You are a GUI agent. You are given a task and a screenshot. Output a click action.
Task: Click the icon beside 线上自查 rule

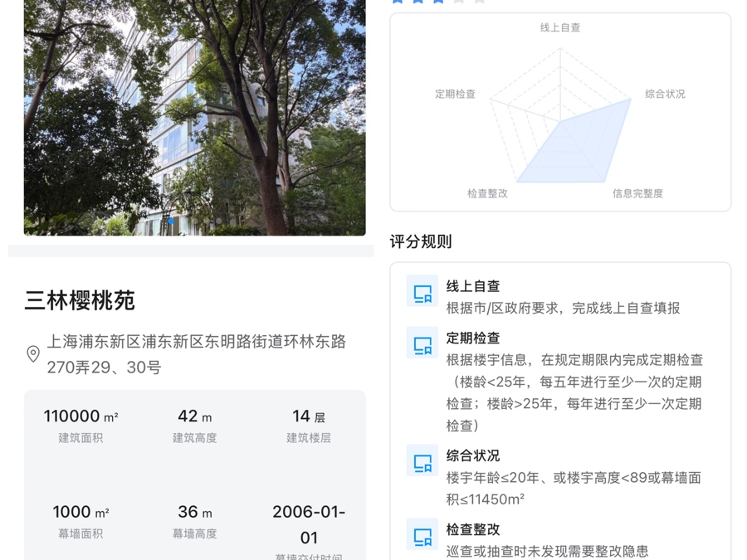coord(422,292)
